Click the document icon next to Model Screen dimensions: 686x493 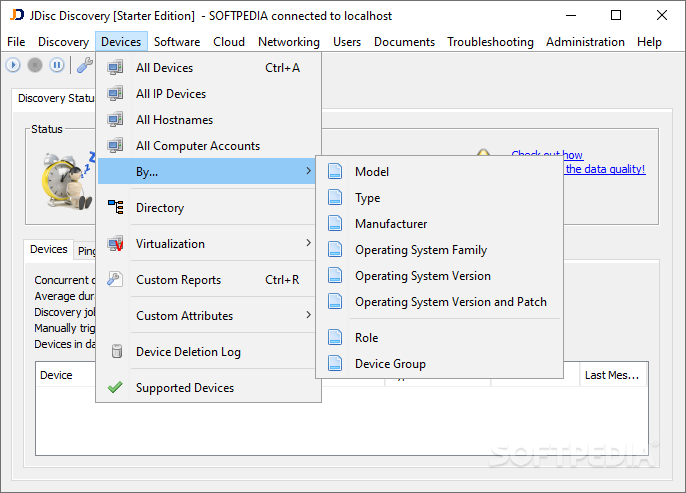(x=335, y=171)
